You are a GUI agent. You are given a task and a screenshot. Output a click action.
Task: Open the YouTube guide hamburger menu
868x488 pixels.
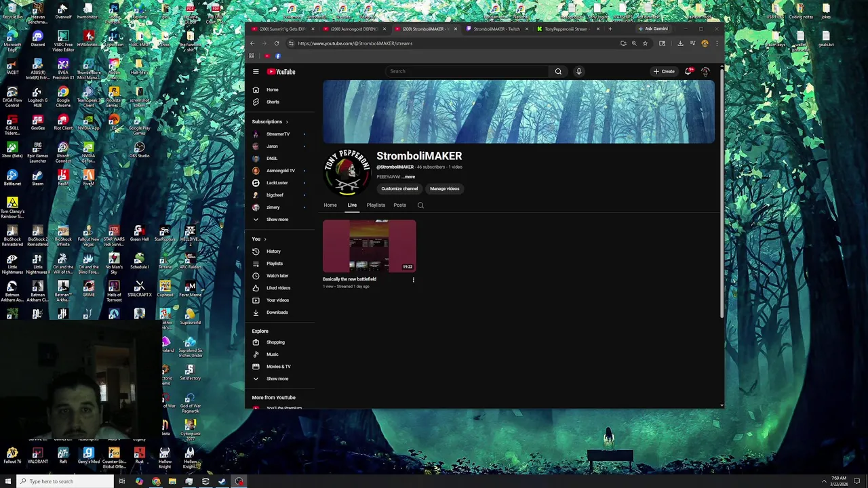(256, 71)
